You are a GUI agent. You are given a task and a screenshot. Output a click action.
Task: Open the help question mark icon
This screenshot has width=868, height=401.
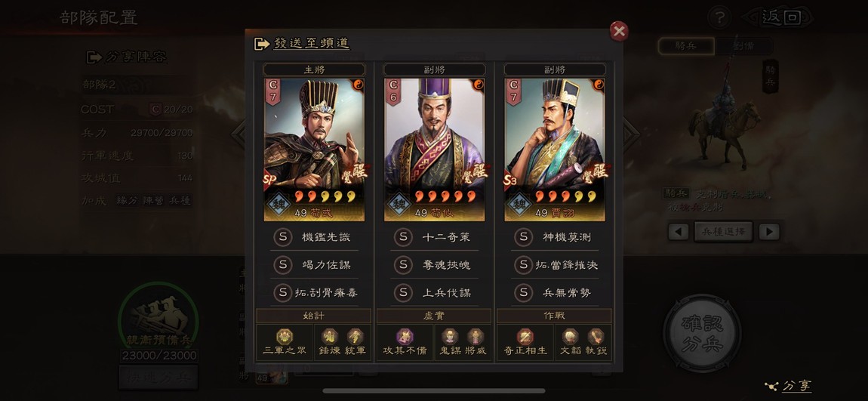pos(719,17)
